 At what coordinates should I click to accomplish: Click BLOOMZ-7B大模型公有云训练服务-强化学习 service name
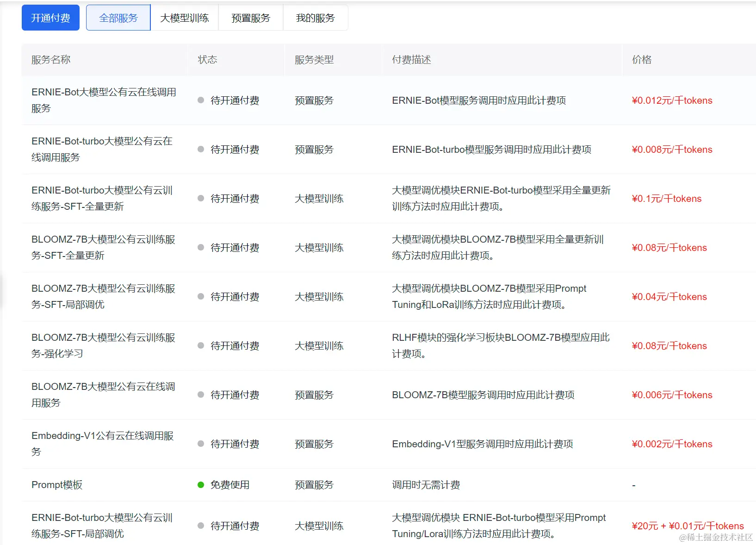tap(103, 345)
